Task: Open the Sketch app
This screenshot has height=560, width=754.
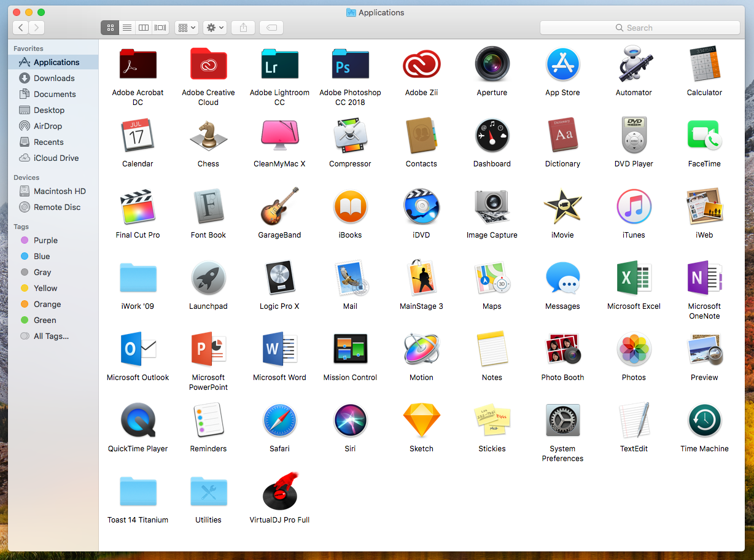Action: pos(421,420)
